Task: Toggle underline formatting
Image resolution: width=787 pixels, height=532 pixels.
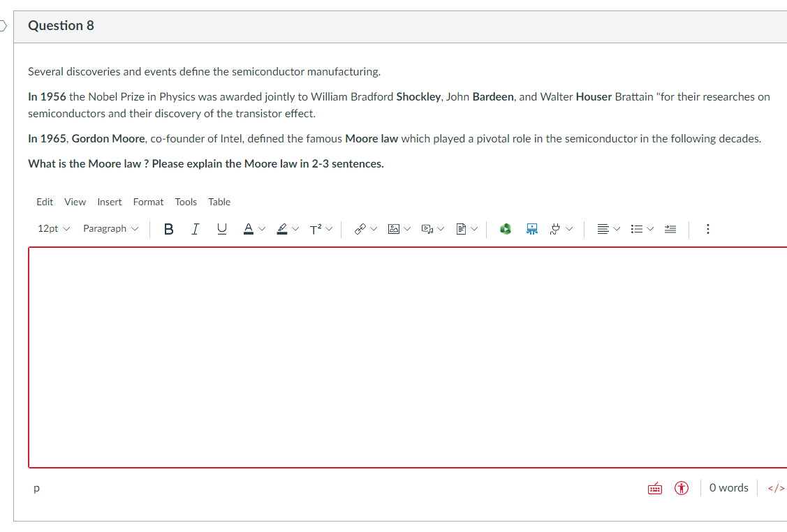Action: coord(221,228)
